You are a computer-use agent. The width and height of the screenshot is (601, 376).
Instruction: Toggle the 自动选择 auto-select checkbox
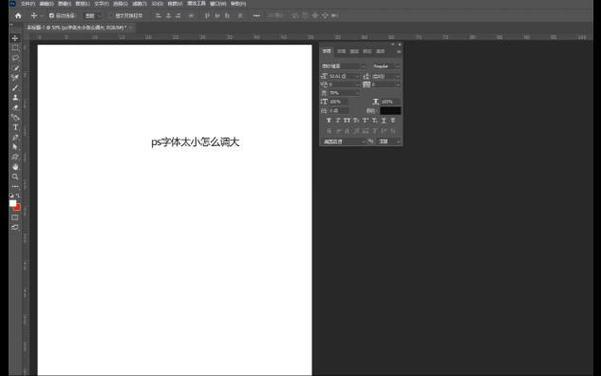[x=51, y=16]
